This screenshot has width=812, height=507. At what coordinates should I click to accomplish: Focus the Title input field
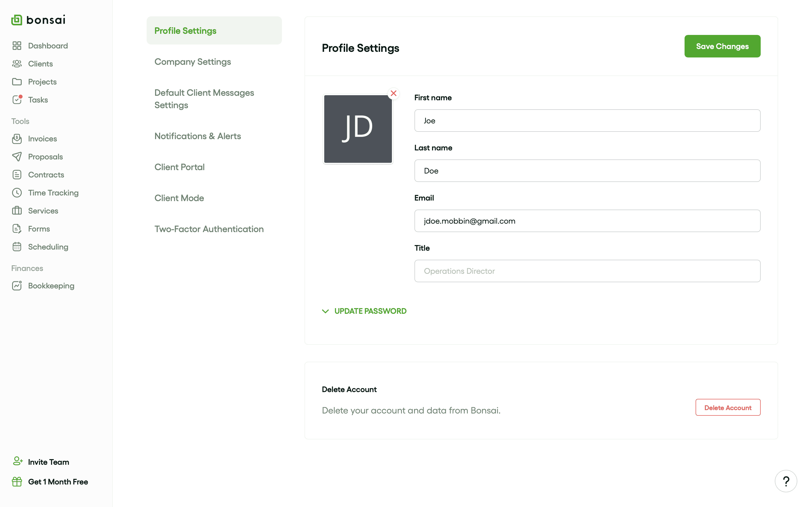[587, 271]
